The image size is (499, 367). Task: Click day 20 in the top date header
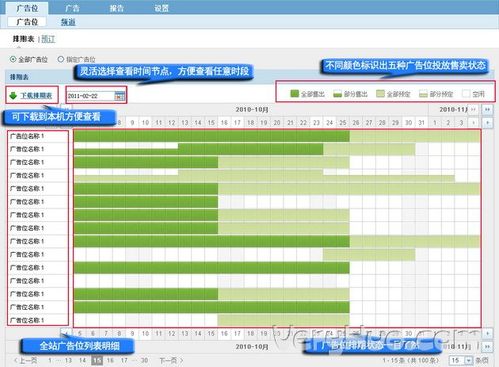[277, 123]
